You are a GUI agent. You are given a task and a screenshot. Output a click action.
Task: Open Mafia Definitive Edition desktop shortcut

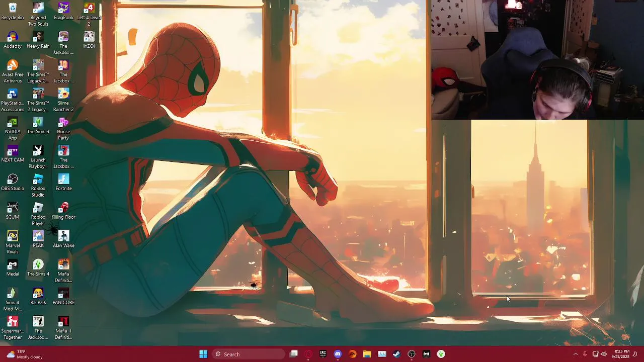pyautogui.click(x=63, y=271)
